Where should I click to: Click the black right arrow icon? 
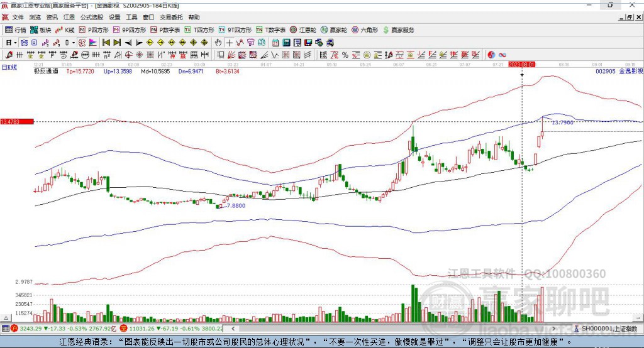click(x=139, y=43)
